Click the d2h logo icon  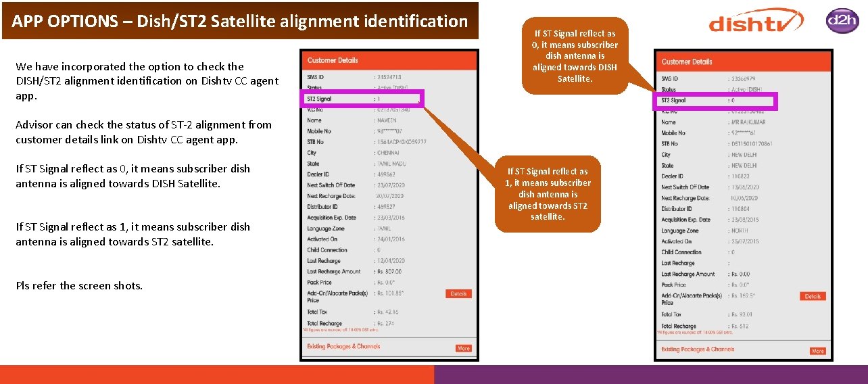[842, 21]
